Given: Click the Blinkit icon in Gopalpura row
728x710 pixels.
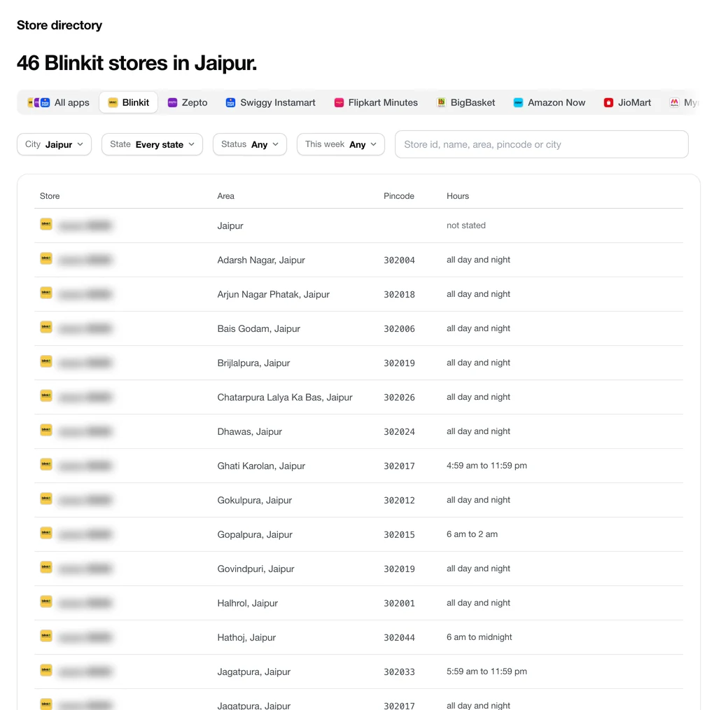Looking at the screenshot, I should tap(46, 533).
